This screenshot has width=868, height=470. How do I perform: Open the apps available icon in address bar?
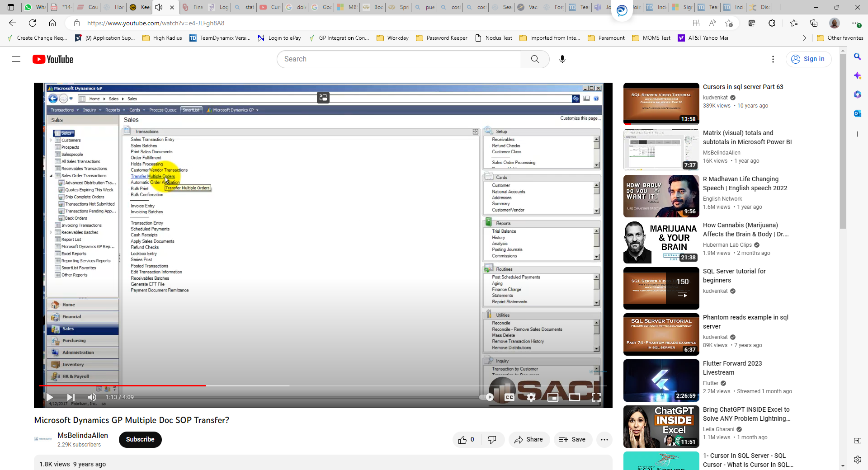click(x=696, y=23)
